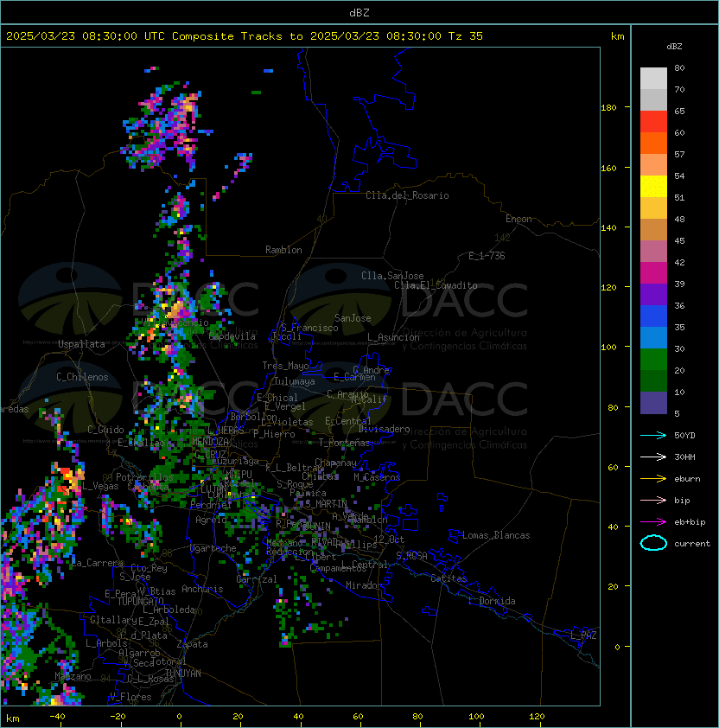Click the 'L_PAZ' map label
This screenshot has height=728, width=719.
[x=583, y=635]
